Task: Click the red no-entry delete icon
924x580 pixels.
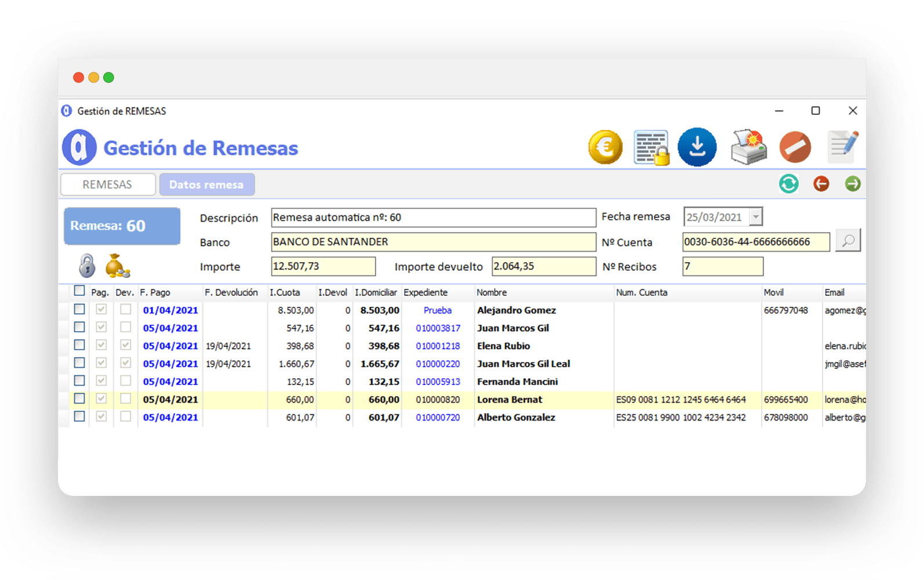Action: click(x=795, y=147)
